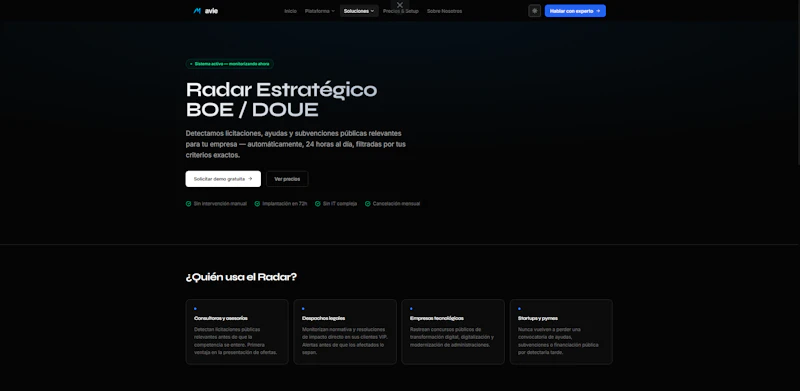Click the 'Implantación en 72h' text
The width and height of the screenshot is (800, 391).
[x=285, y=204]
